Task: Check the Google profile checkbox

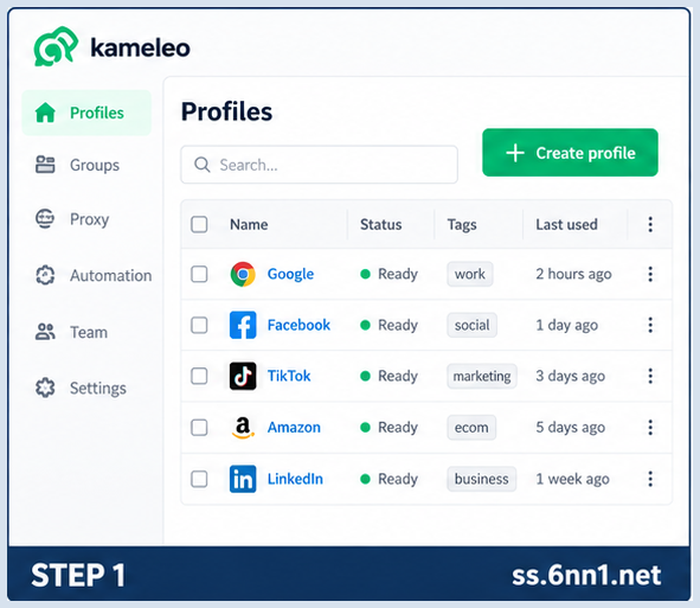Action: point(199,274)
